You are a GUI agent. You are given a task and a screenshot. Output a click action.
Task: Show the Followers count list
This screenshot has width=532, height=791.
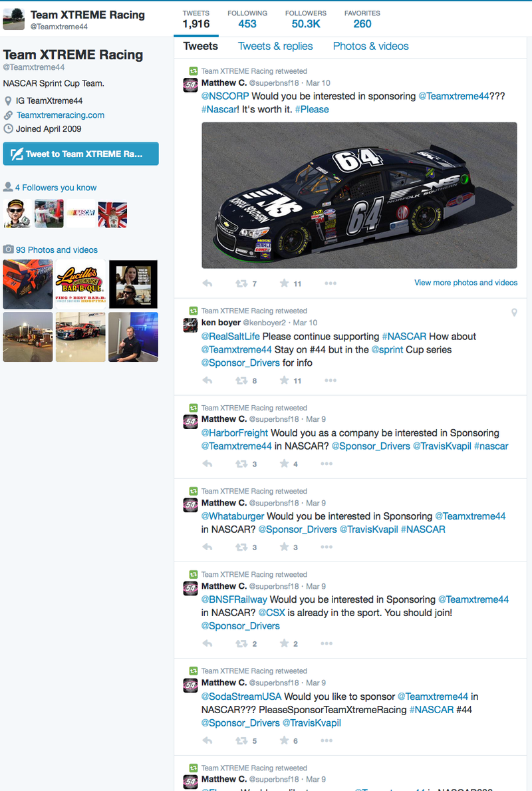[x=306, y=19]
